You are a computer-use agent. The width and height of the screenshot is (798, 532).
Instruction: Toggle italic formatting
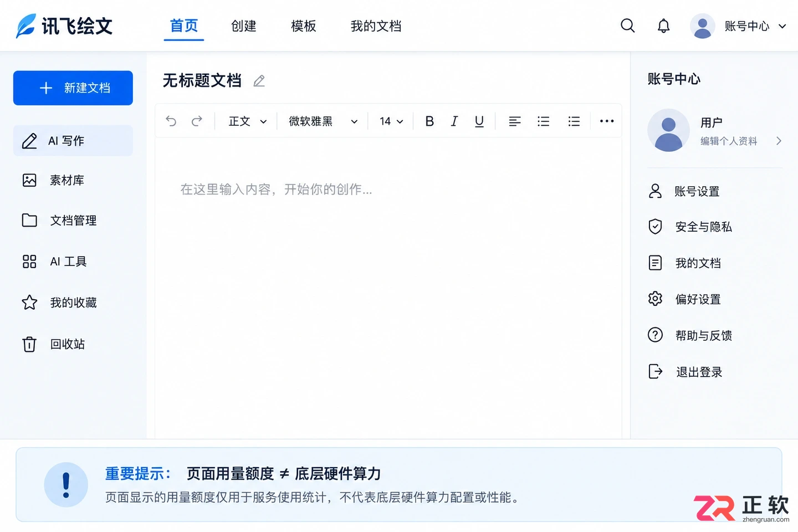click(x=454, y=121)
